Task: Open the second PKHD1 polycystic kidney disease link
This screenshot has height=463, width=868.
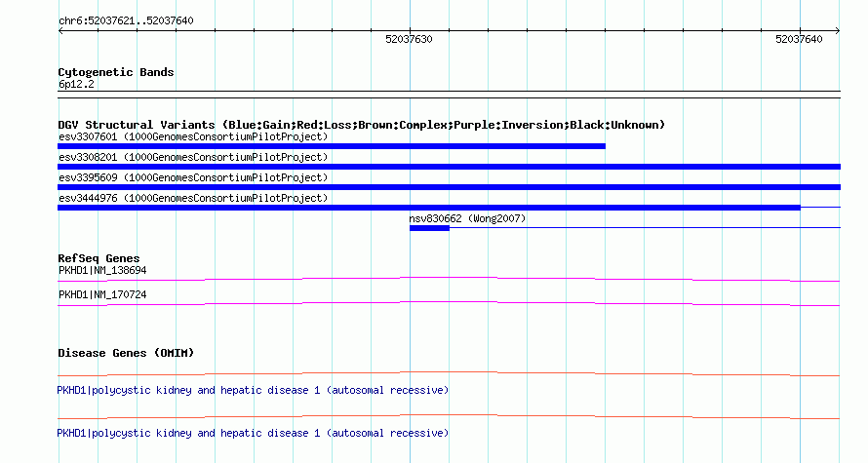Action: (253, 433)
